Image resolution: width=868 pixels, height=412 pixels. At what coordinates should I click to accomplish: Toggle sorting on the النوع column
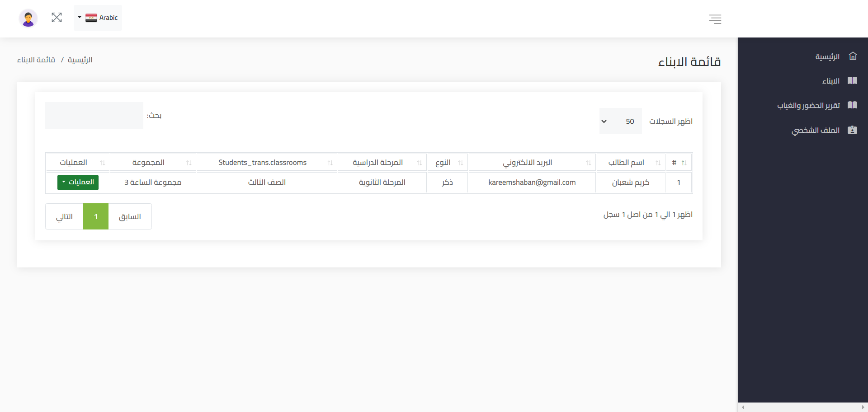461,163
